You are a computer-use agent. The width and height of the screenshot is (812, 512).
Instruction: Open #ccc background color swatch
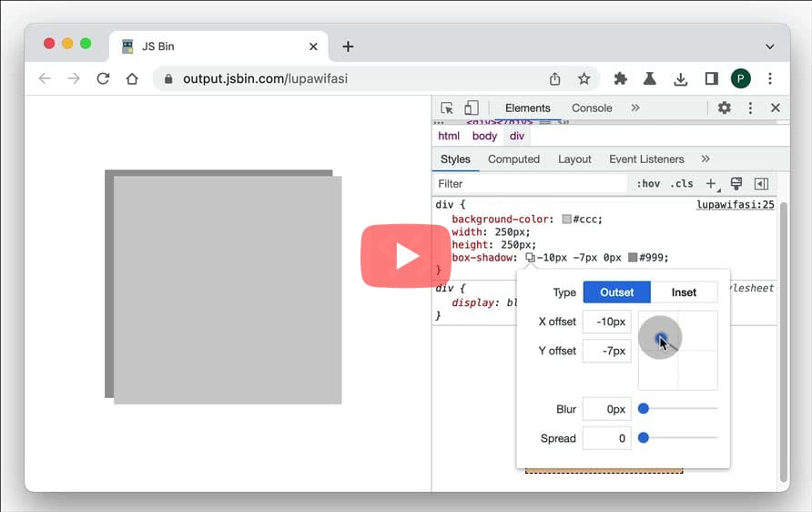coord(566,220)
